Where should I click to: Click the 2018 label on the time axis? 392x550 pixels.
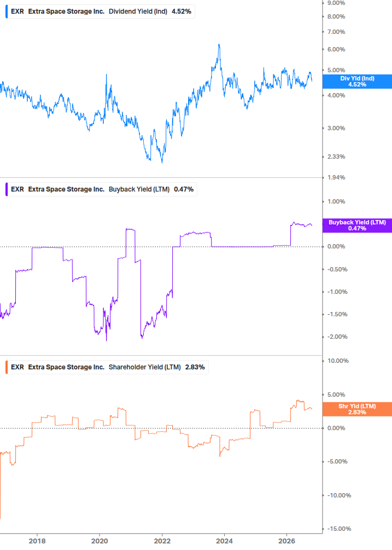click(x=37, y=541)
